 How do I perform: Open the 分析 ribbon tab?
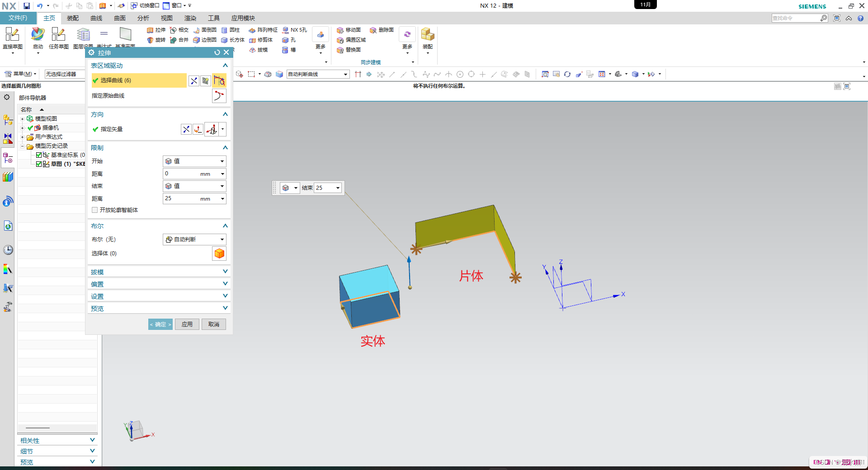143,18
